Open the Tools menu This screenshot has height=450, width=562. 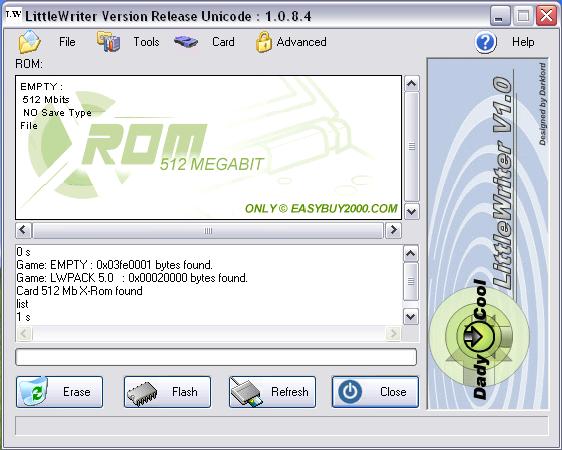[x=146, y=42]
